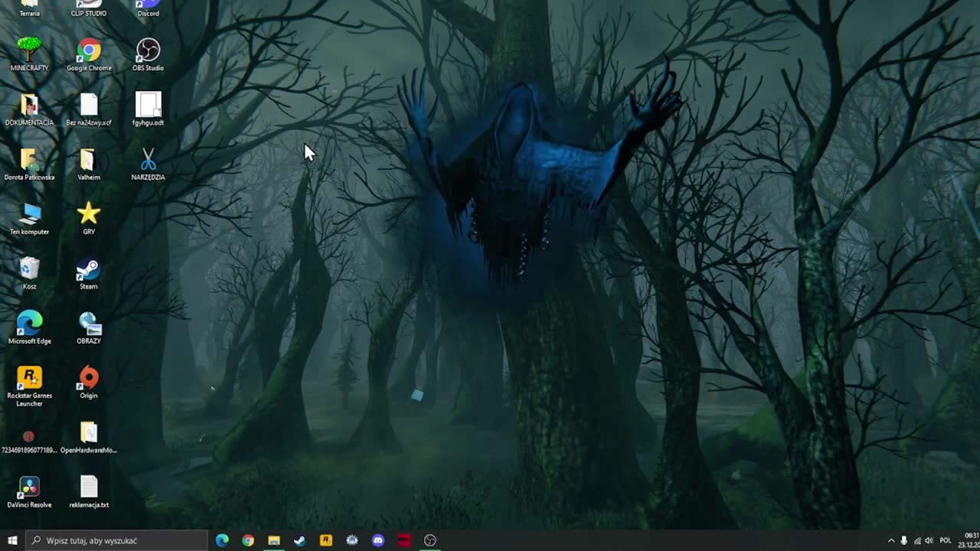980x551 pixels.
Task: Open Google Chrome from the taskbar
Action: pyautogui.click(x=248, y=540)
